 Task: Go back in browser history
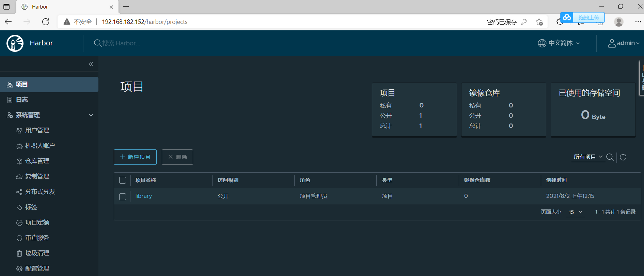pyautogui.click(x=8, y=22)
